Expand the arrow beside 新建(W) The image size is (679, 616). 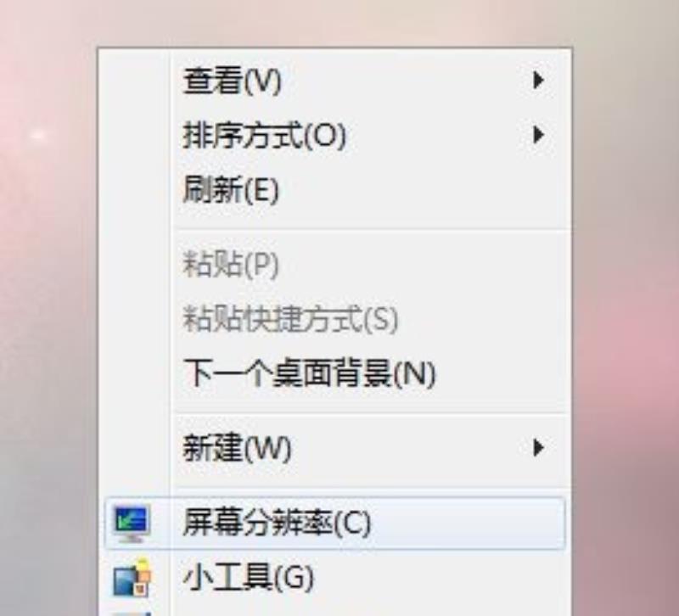click(x=538, y=448)
